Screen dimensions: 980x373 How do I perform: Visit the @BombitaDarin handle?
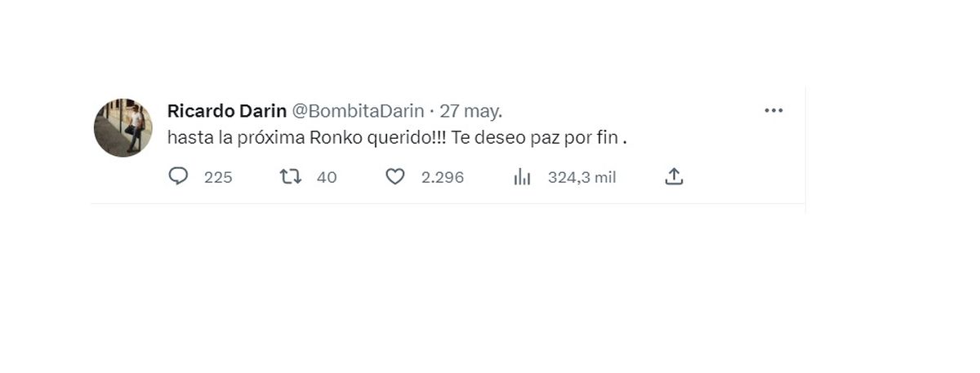(358, 111)
